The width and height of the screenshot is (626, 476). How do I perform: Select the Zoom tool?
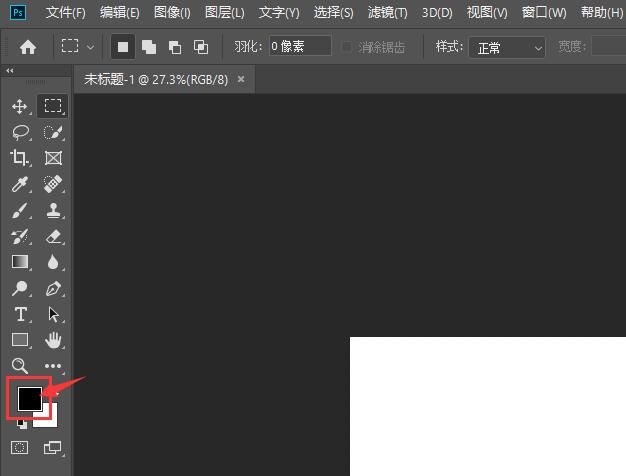pos(19,365)
